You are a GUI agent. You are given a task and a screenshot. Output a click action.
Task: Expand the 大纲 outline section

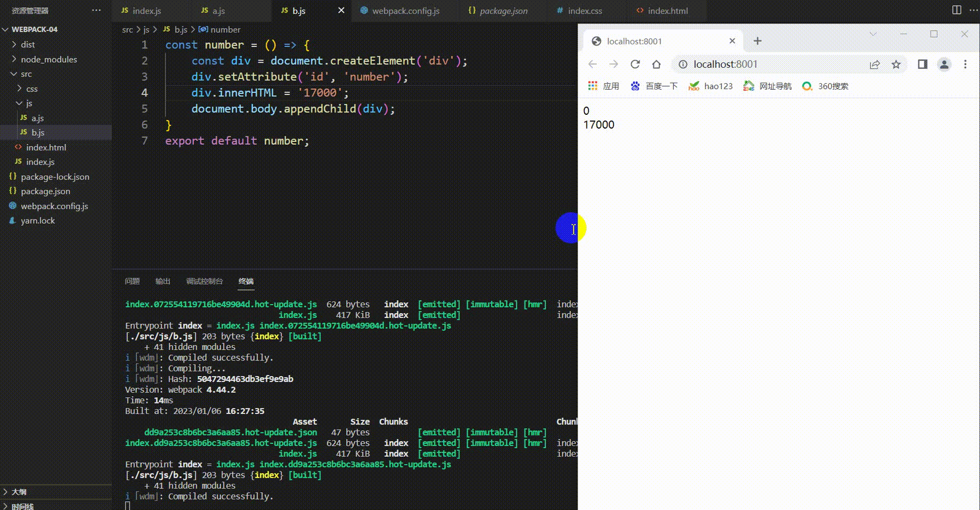[x=19, y=492]
